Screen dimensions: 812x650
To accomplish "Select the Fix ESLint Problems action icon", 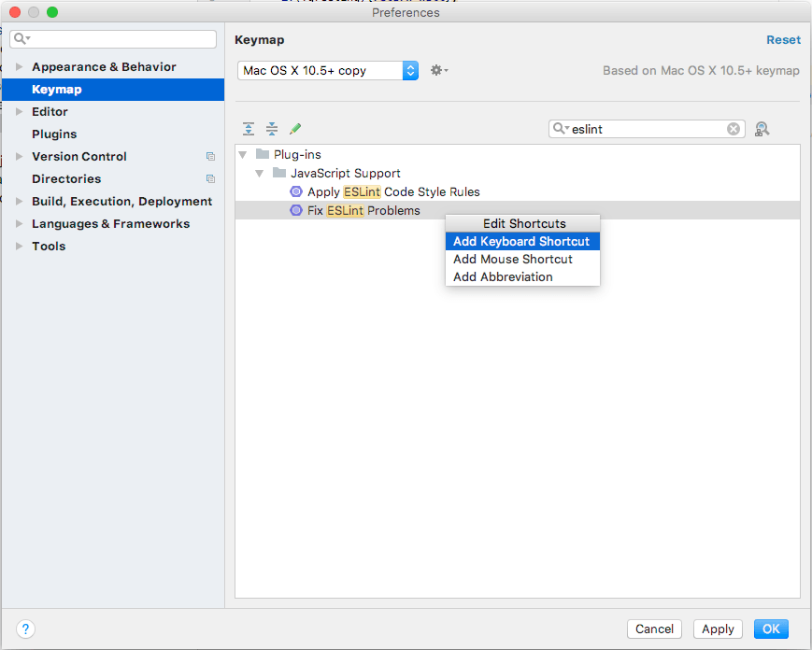I will [295, 210].
